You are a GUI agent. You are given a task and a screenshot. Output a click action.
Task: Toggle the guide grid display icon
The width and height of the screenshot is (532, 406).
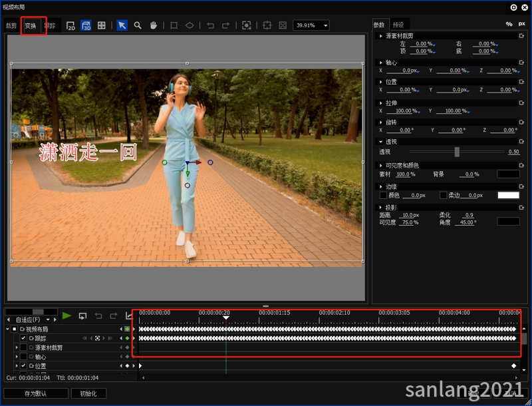[102, 25]
